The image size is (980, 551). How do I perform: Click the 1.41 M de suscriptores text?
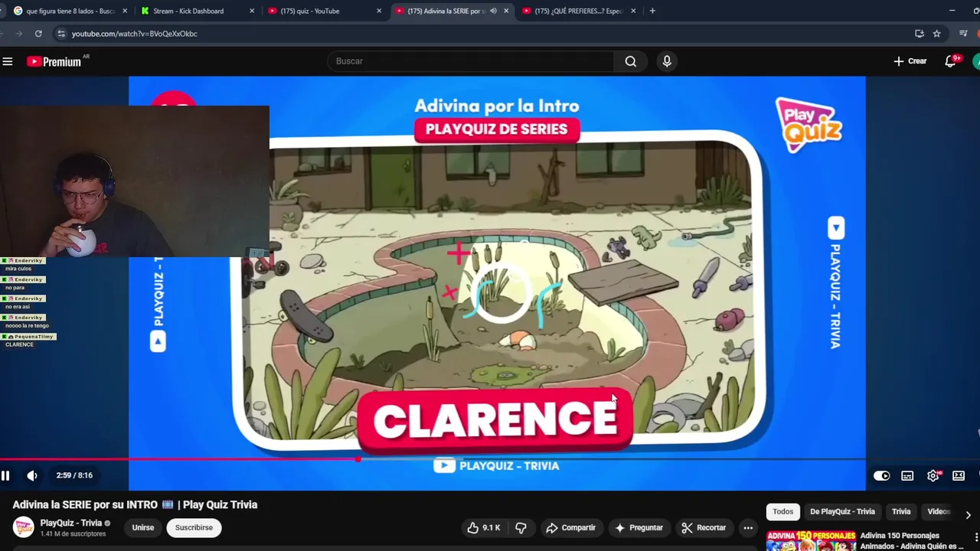73,533
